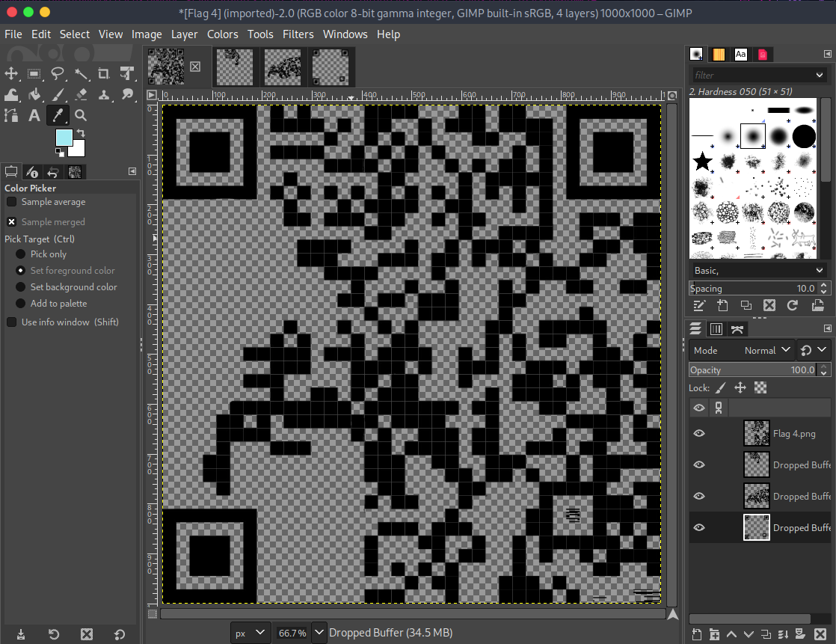
Task: Lower the selected layer
Action: click(749, 634)
